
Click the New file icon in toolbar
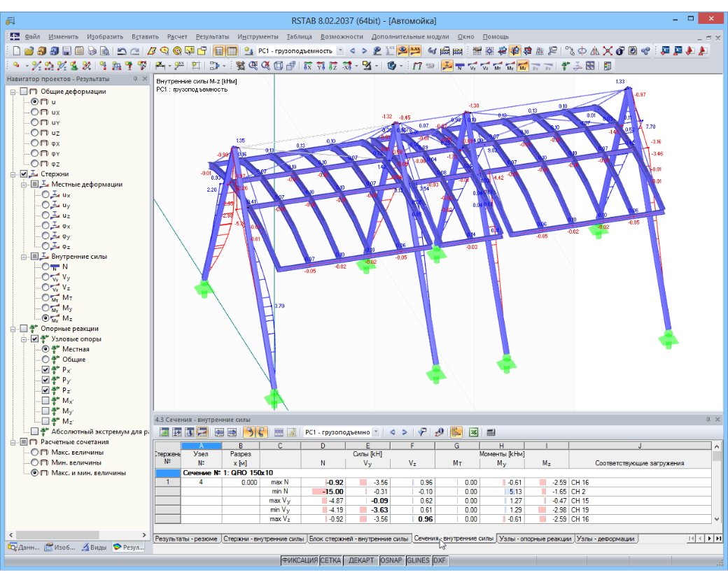(16, 50)
